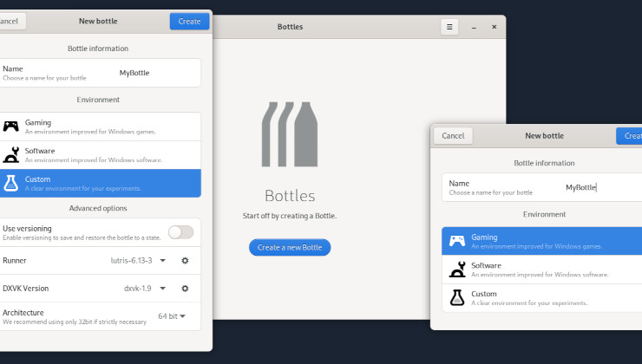Click the Software tools icon in left dialog
This screenshot has width=642, height=364.
[10, 155]
